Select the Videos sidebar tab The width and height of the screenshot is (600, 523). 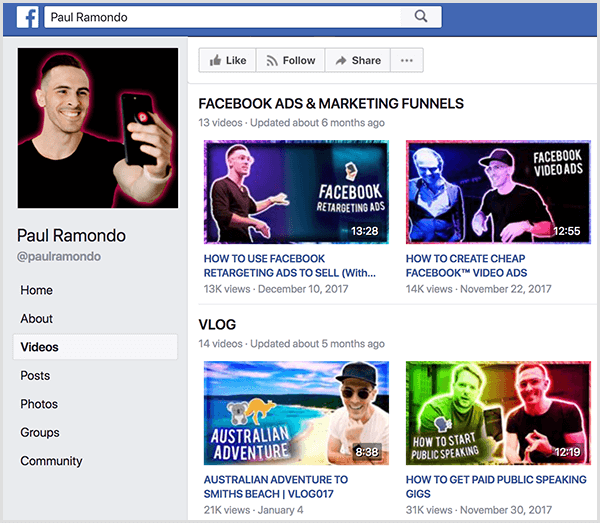(x=95, y=347)
